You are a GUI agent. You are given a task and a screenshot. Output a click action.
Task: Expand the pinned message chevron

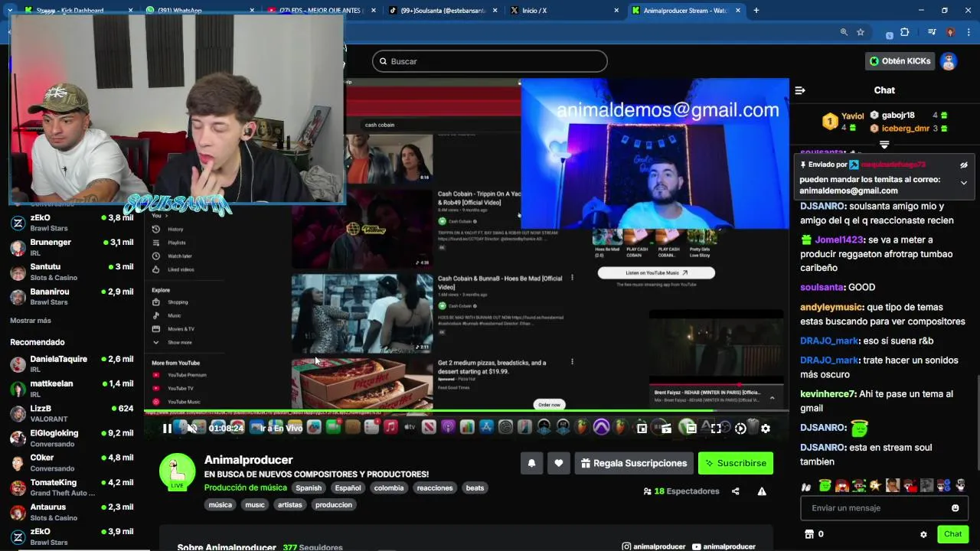coord(964,183)
